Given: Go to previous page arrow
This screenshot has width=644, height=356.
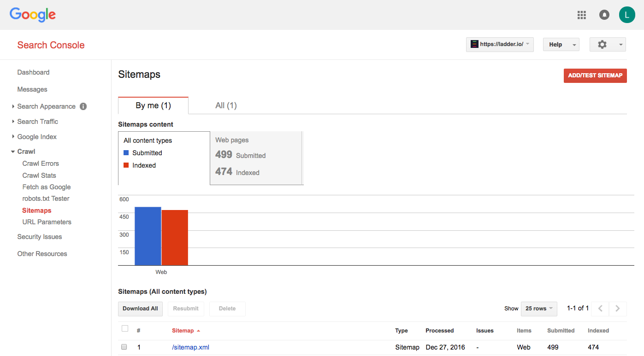Looking at the screenshot, I should [600, 309].
